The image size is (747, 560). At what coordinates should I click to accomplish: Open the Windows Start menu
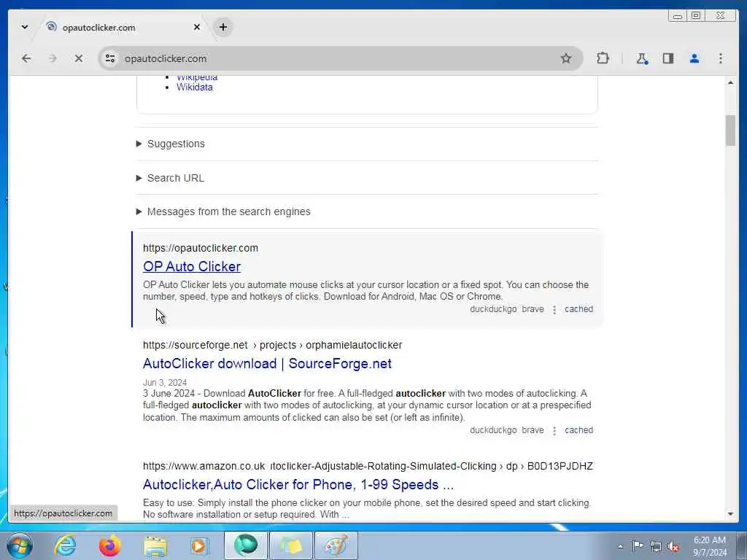[20, 545]
